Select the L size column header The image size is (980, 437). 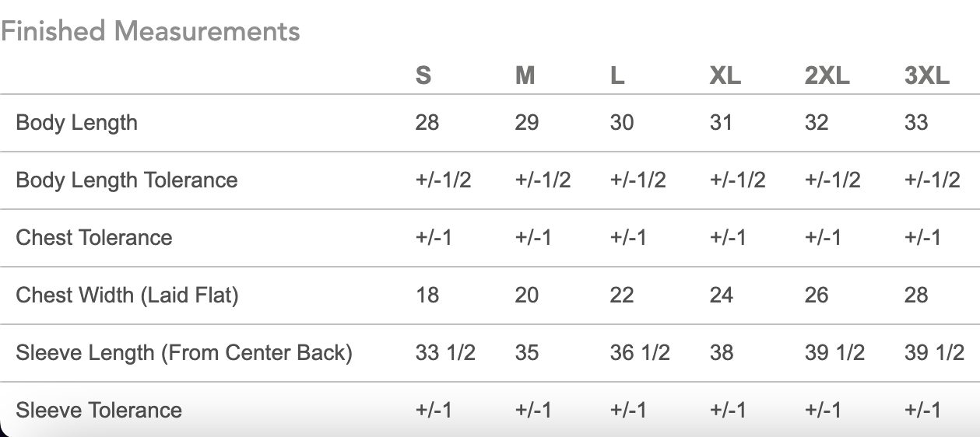[x=617, y=75]
